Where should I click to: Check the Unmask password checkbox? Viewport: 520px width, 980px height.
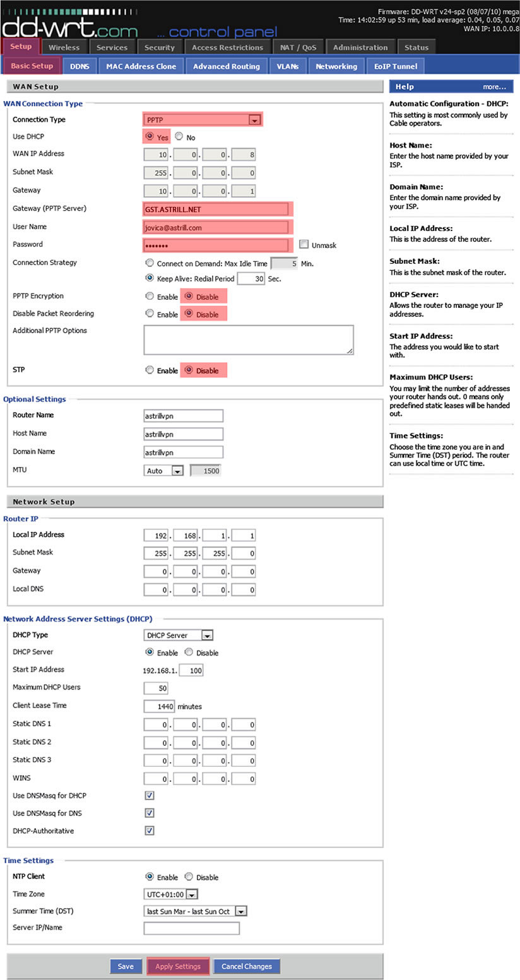click(304, 244)
